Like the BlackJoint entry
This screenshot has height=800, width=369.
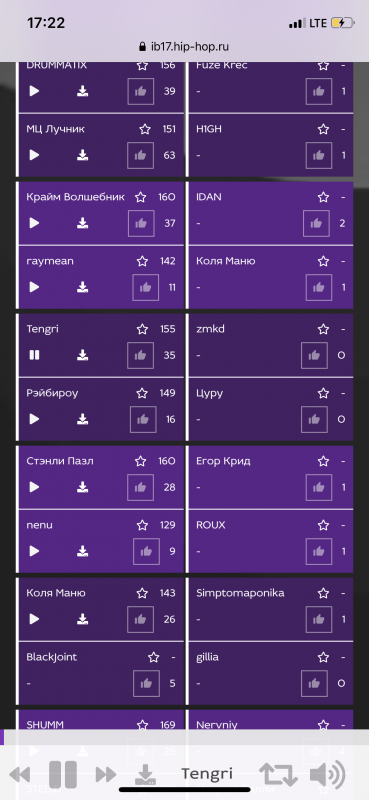point(146,683)
